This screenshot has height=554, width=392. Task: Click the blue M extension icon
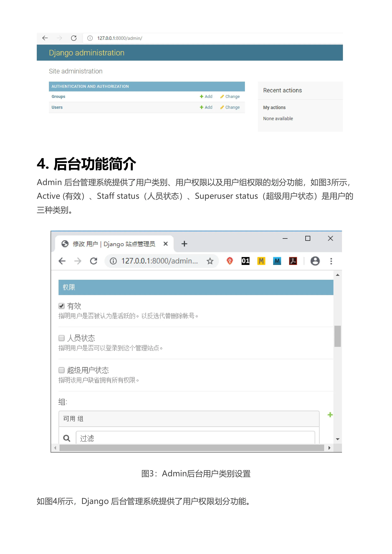click(277, 261)
